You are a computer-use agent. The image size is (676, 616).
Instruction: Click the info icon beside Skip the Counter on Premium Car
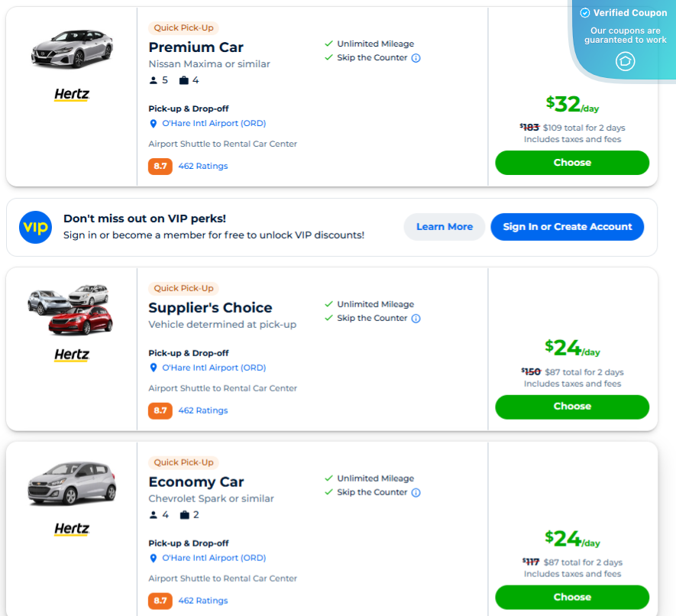(416, 57)
